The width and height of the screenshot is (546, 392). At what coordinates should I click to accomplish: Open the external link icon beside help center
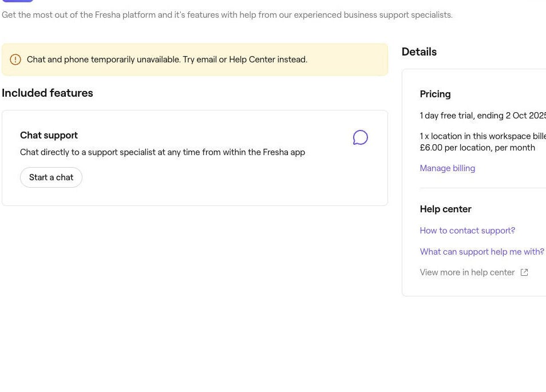point(524,272)
